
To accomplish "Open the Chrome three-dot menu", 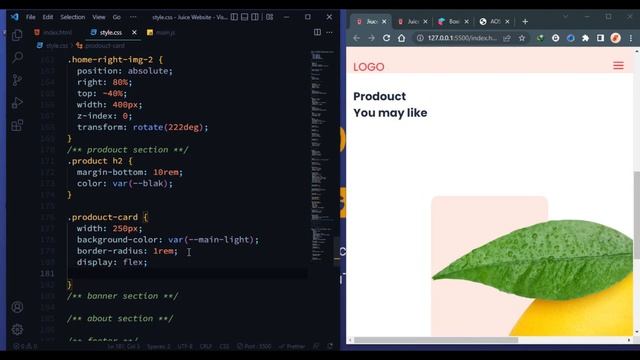I will pyautogui.click(x=631, y=38).
